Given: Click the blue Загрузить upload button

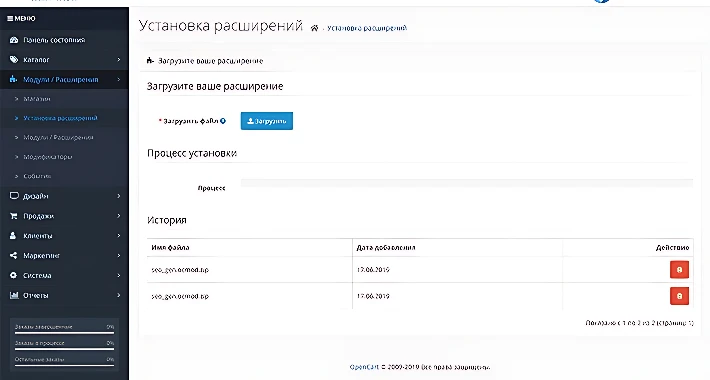Looking at the screenshot, I should coord(267,121).
